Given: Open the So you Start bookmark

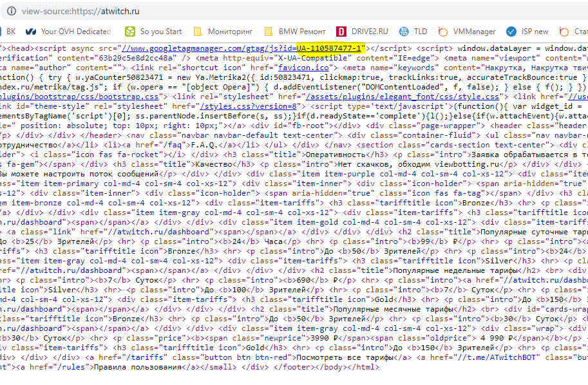Looking at the screenshot, I should point(153,31).
